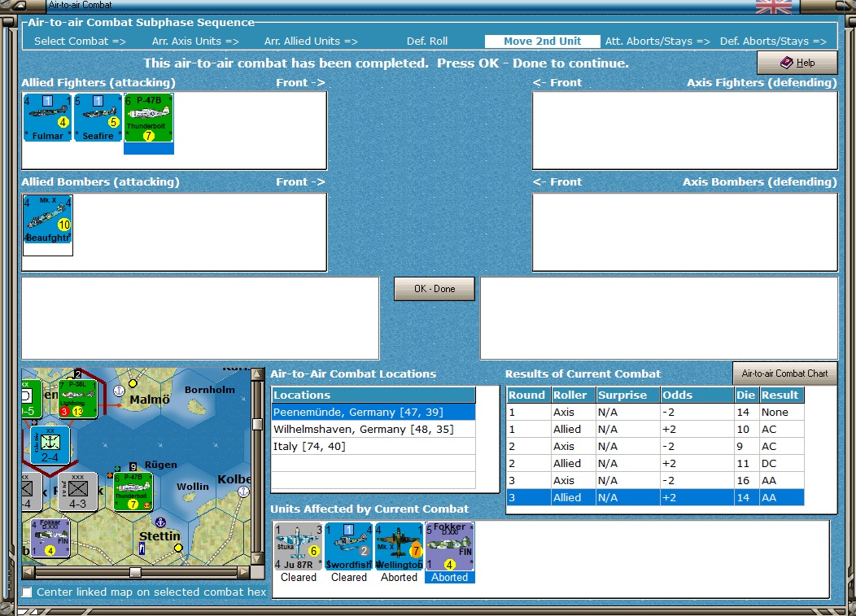Click the Ju 87R Stuka cleared unit

point(298,547)
